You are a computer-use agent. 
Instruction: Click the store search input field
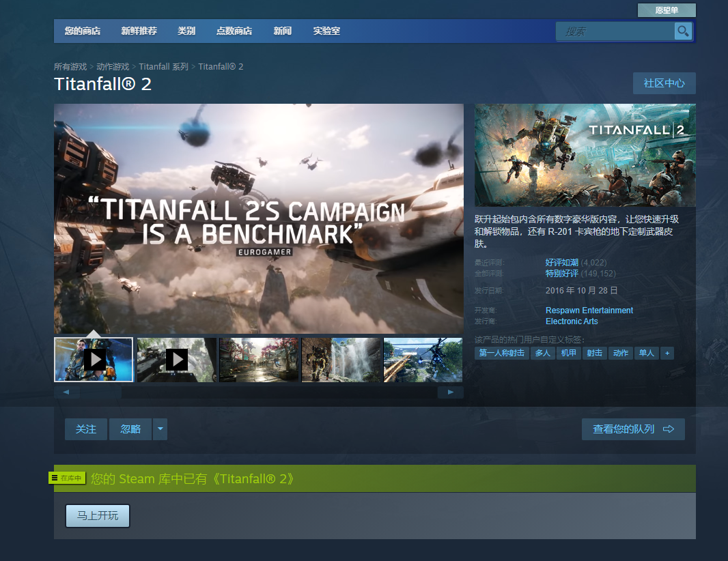615,31
